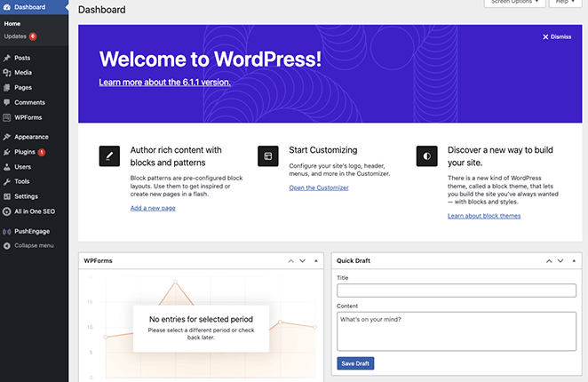Collapse the Quick Draft widget panel

click(573, 261)
